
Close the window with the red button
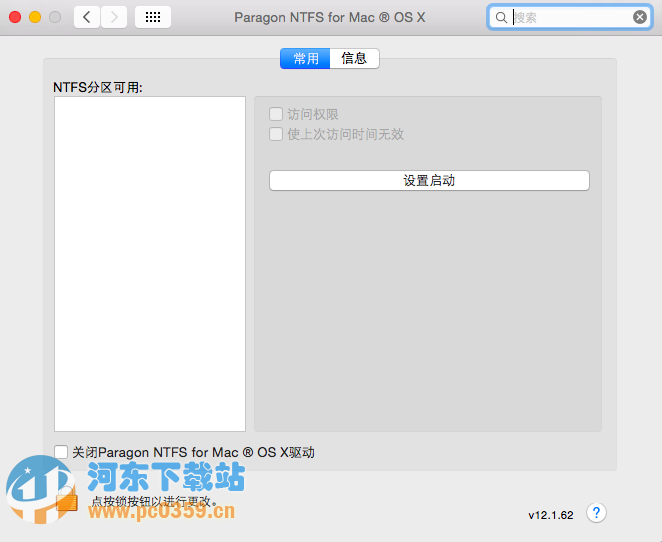[x=15, y=17]
